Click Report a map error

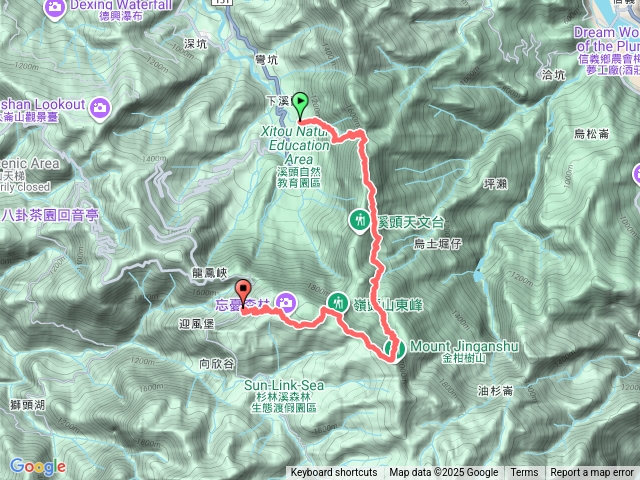click(591, 473)
